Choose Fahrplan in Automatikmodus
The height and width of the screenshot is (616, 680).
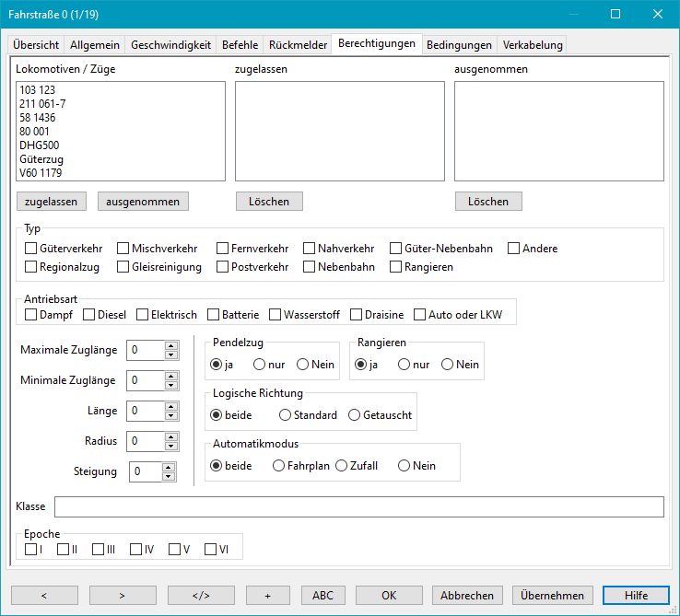tap(279, 466)
